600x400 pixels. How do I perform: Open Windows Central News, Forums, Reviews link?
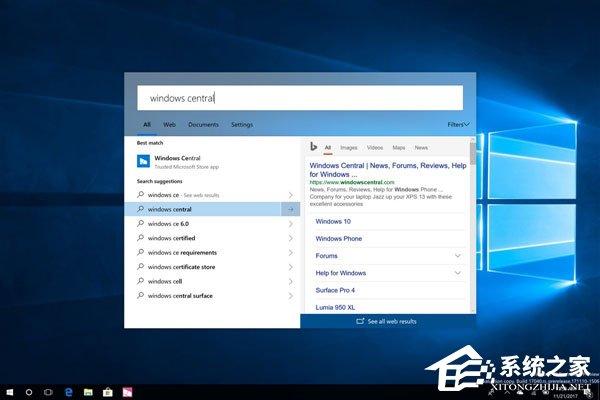388,170
